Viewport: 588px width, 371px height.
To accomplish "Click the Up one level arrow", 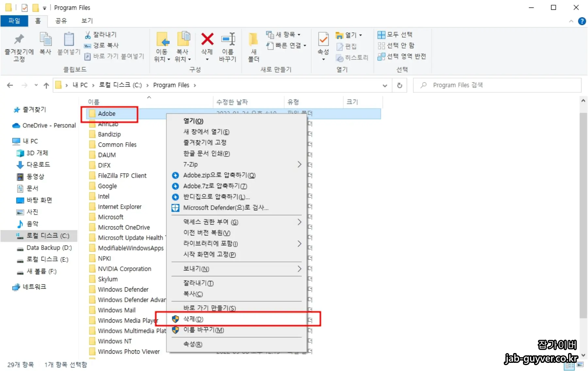I will 46,85.
